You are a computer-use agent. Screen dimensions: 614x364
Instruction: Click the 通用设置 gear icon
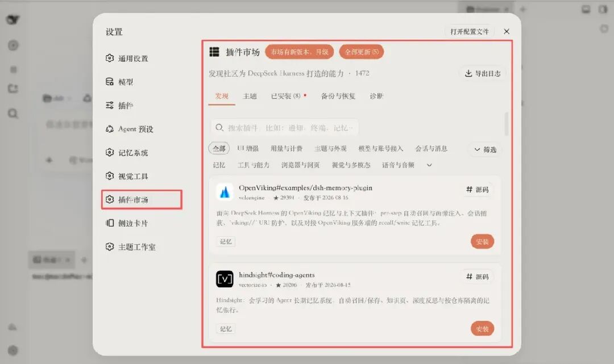pos(110,58)
